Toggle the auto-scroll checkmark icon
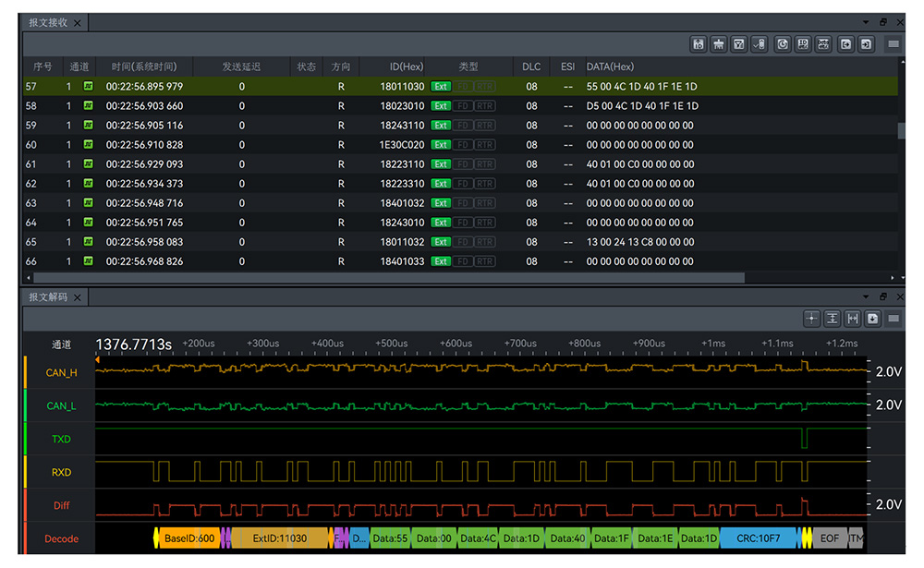 [759, 44]
